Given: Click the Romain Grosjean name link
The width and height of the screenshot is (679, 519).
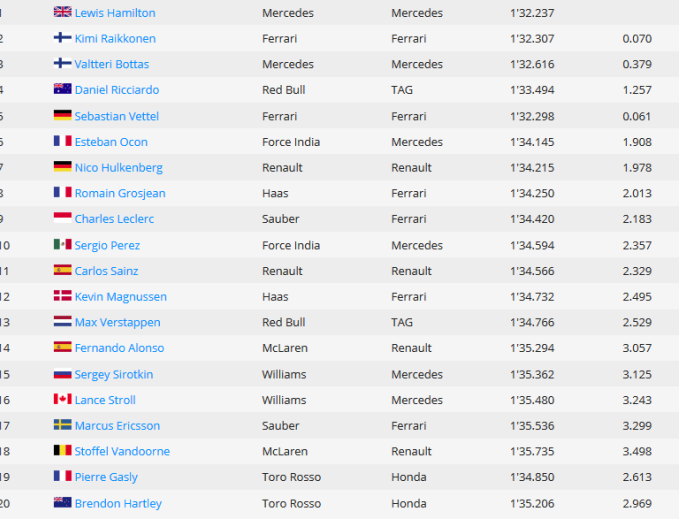Looking at the screenshot, I should (x=120, y=193).
